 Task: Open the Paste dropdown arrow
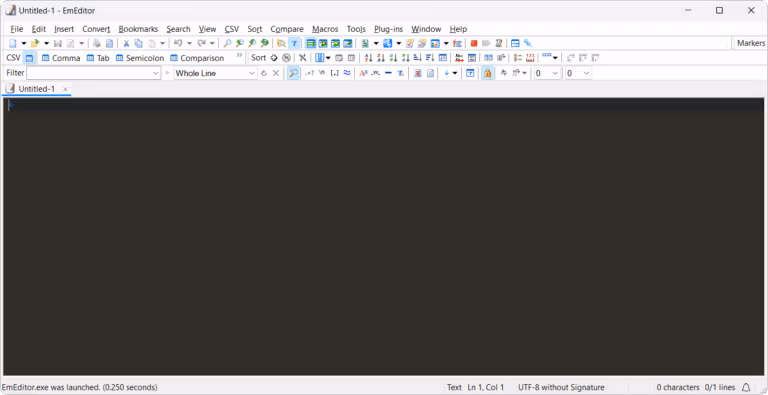coord(162,43)
